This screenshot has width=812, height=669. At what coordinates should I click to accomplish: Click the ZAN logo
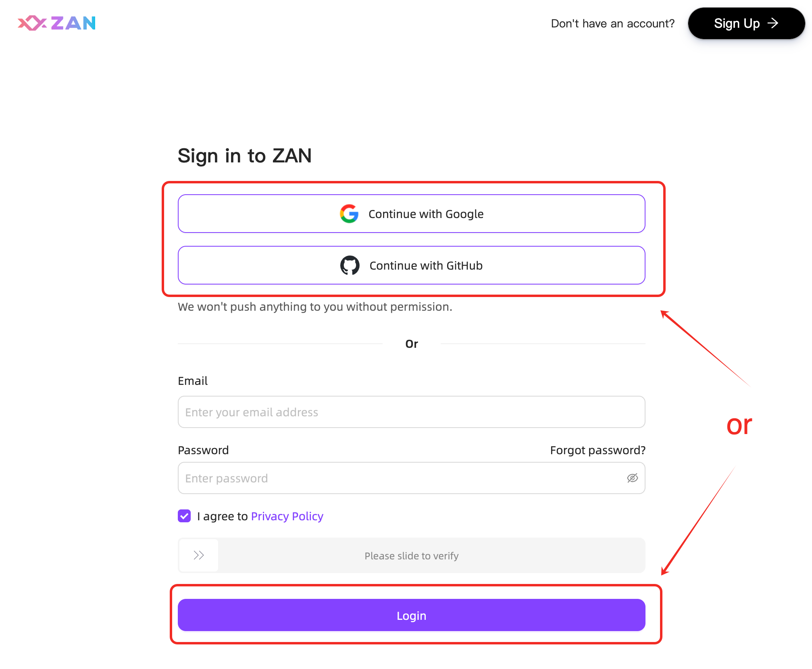(57, 23)
